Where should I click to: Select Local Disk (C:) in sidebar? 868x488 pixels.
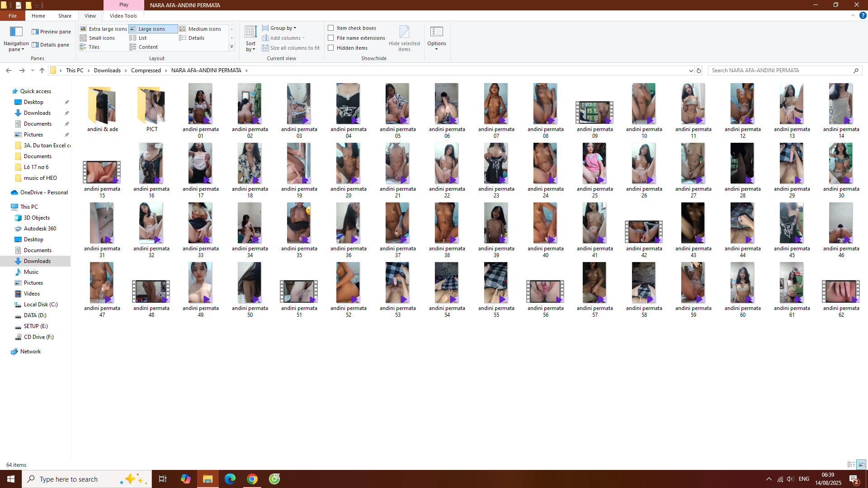click(40, 305)
